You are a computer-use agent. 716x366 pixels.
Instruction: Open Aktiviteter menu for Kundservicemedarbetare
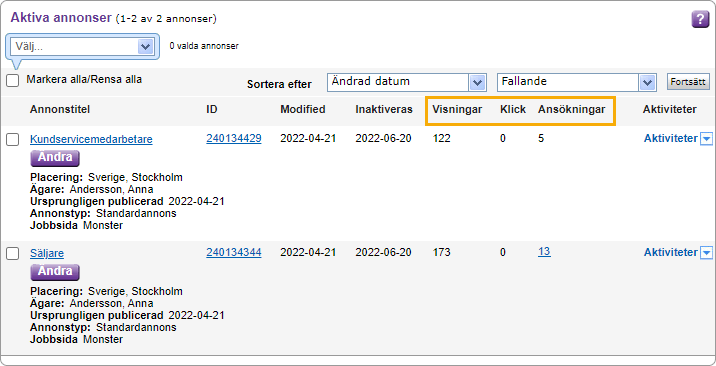click(x=670, y=138)
